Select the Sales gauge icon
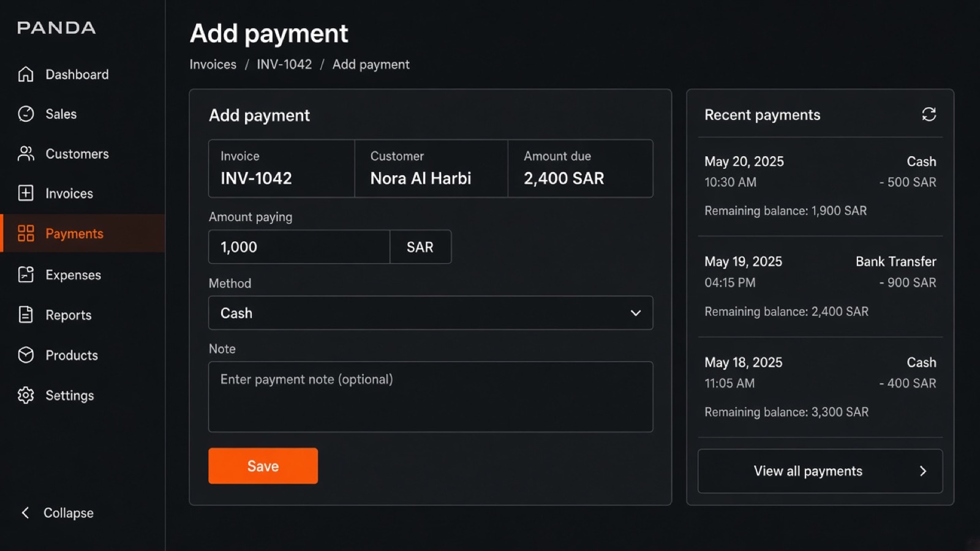980x551 pixels. click(26, 114)
